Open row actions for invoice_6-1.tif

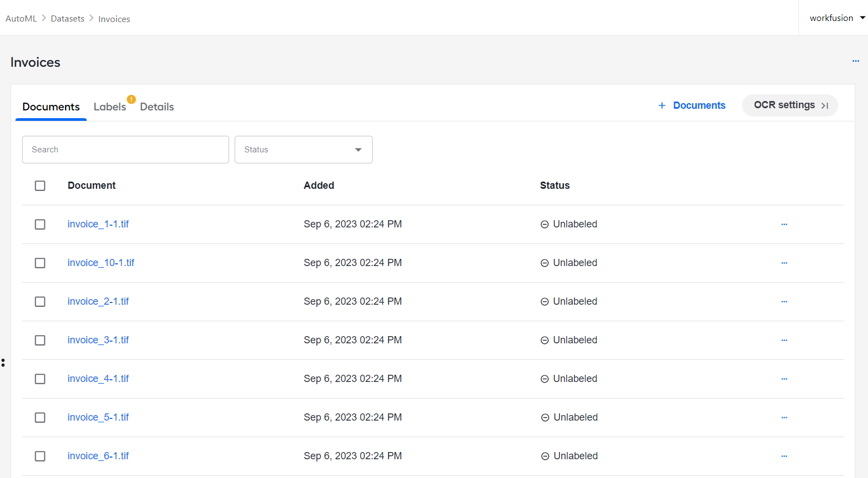pyautogui.click(x=784, y=456)
